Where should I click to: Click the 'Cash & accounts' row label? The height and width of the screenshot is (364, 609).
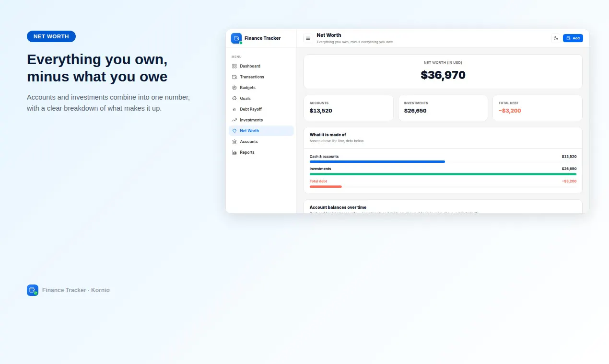(x=324, y=157)
